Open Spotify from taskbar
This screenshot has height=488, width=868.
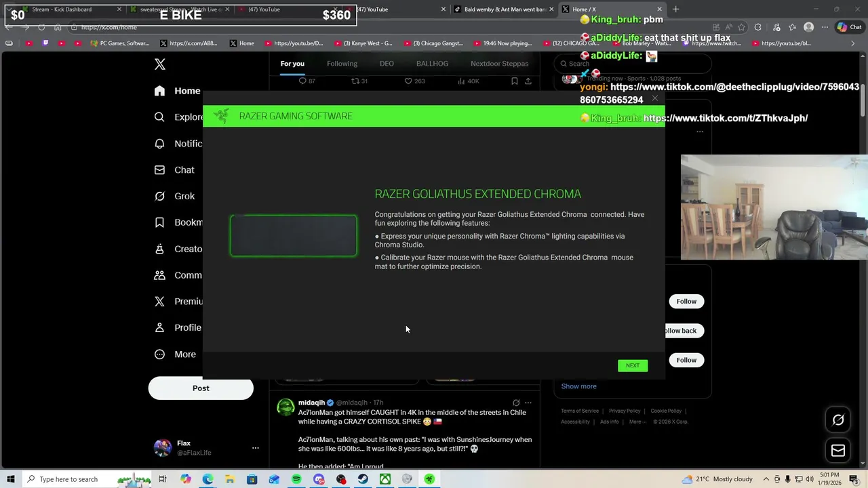[x=296, y=479]
